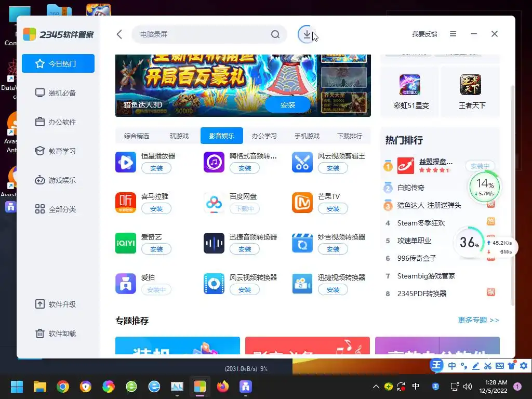This screenshot has height=399, width=532.
Task: Install 喜马拉雅 with its 安装 button
Action: (156, 209)
